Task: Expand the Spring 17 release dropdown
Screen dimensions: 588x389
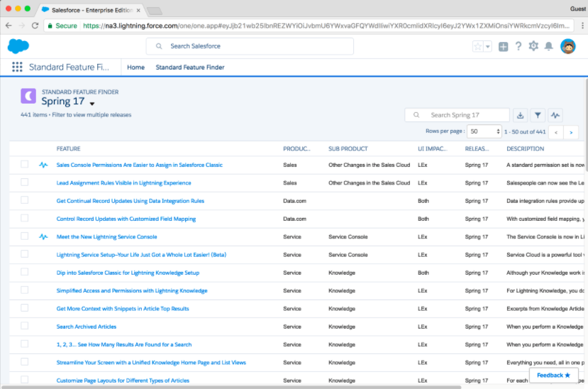Action: coord(92,104)
